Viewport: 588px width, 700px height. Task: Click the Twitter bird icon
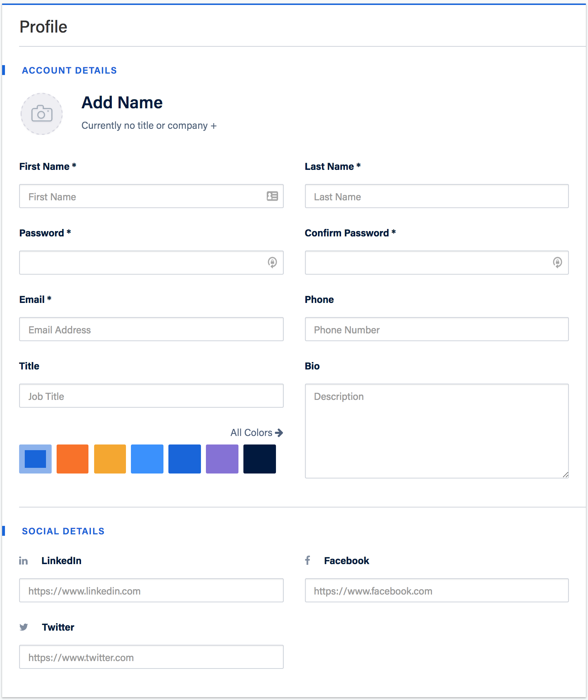(24, 627)
